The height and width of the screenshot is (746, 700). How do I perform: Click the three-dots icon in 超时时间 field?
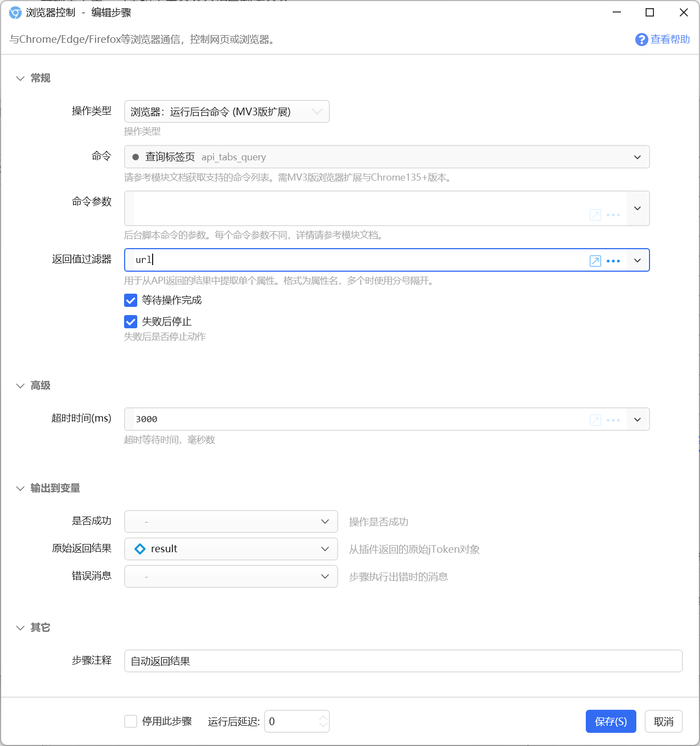[613, 420]
